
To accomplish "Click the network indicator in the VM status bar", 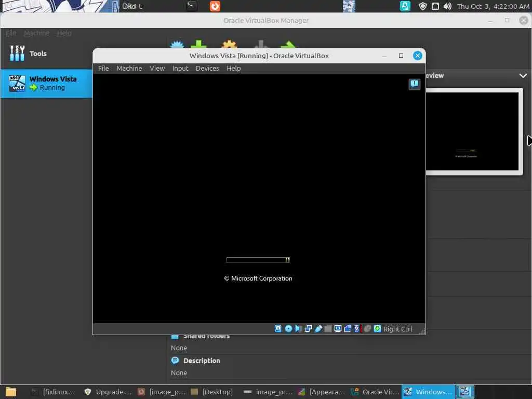I will point(308,329).
